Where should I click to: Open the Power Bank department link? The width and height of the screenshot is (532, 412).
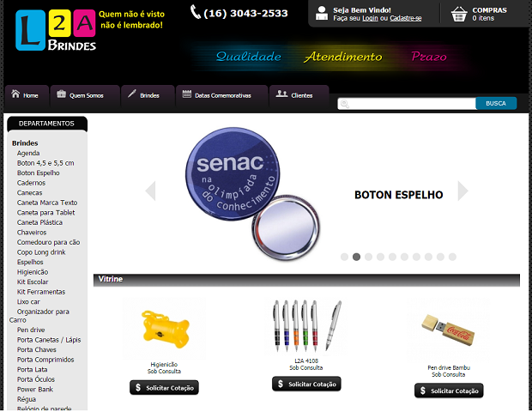(35, 390)
